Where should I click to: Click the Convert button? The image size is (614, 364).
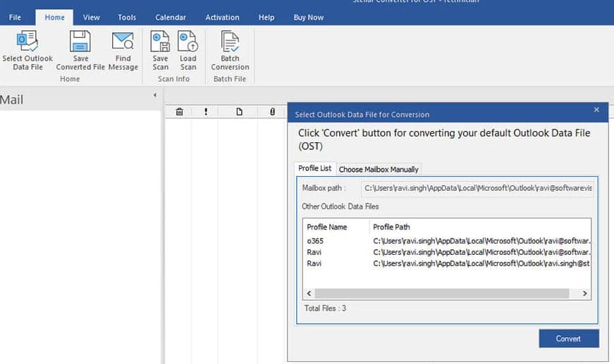569,339
